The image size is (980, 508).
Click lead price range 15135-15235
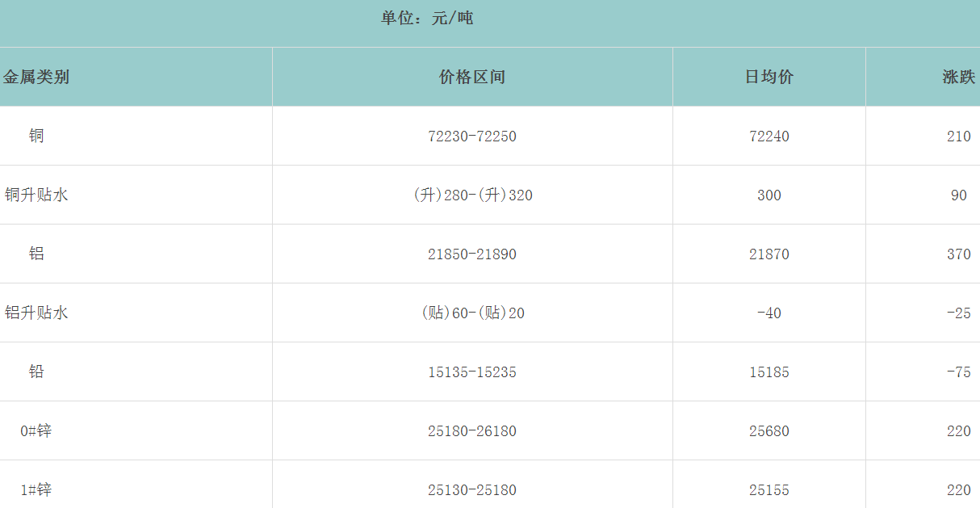point(472,372)
